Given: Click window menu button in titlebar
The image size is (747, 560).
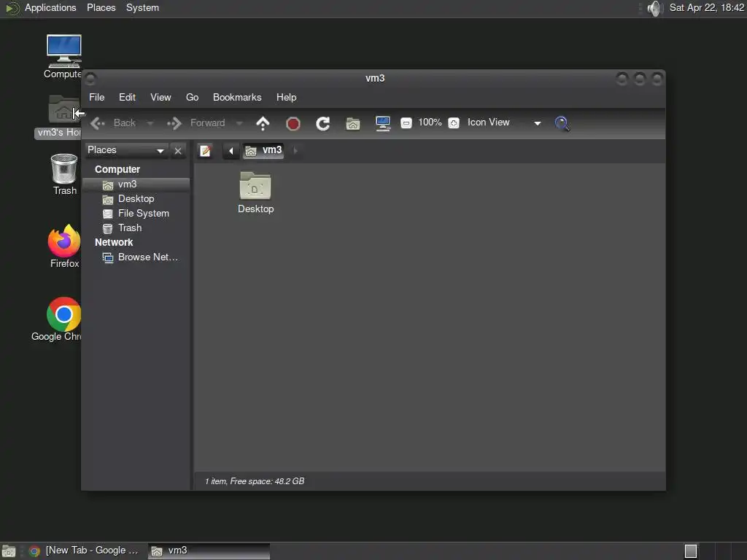Looking at the screenshot, I should tap(90, 79).
